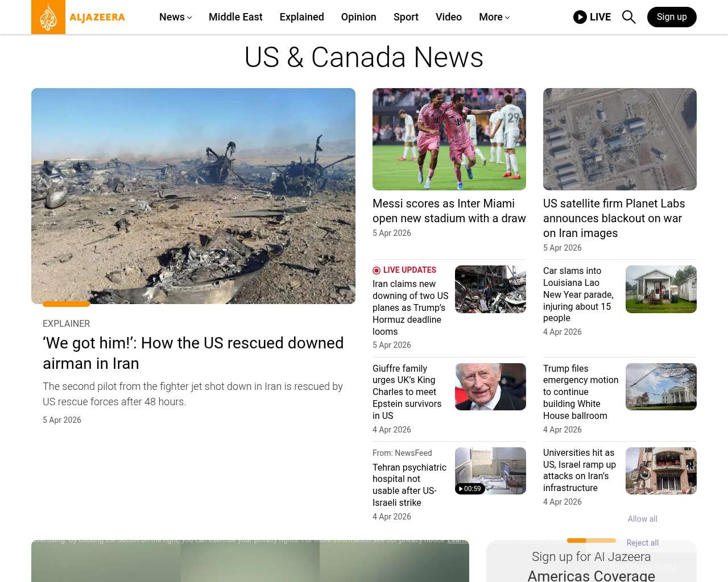Open 'We got him!' airman rescue headline
The image size is (728, 582).
pyautogui.click(x=193, y=353)
